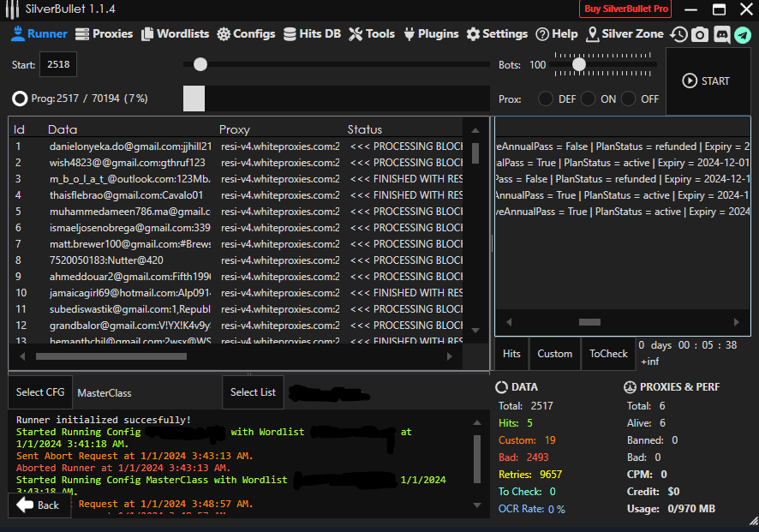
Task: Switch to the Custom results tab
Action: coord(554,354)
